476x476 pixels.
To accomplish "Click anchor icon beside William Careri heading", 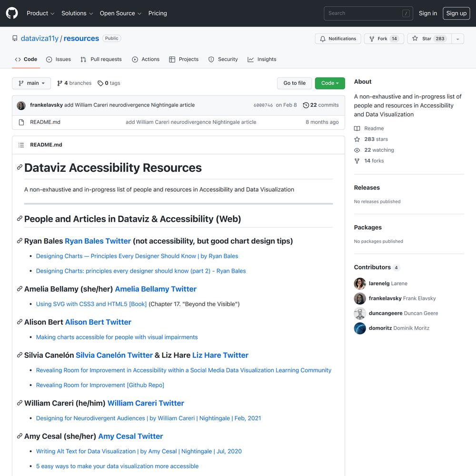I will pyautogui.click(x=20, y=403).
